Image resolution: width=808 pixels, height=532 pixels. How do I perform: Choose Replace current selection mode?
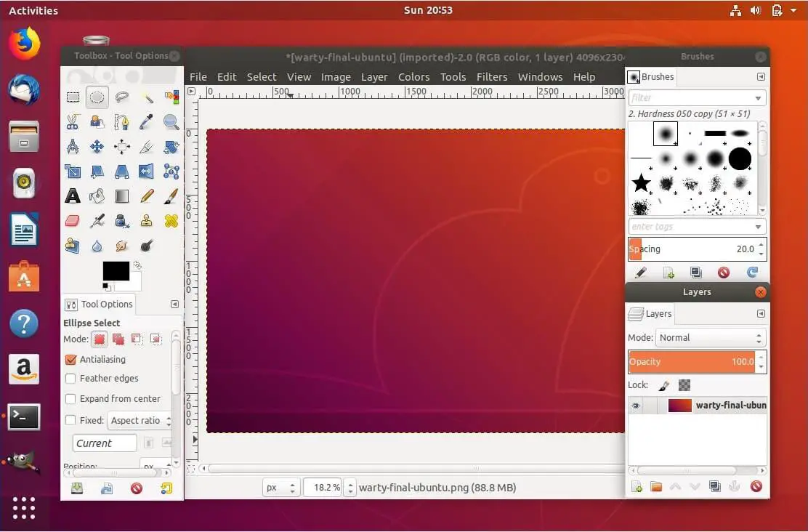(100, 339)
